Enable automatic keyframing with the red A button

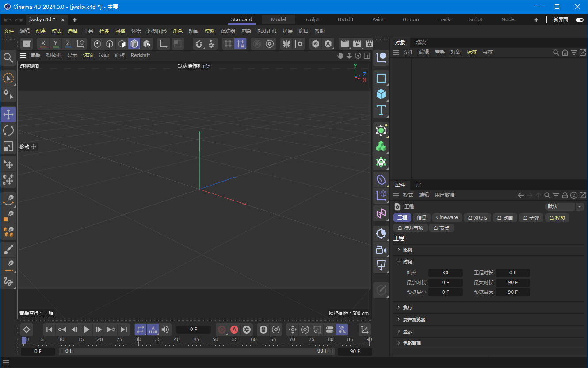click(234, 329)
